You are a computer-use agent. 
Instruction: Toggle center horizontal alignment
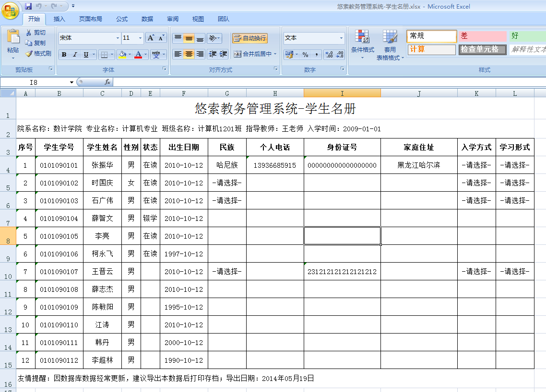click(x=189, y=54)
